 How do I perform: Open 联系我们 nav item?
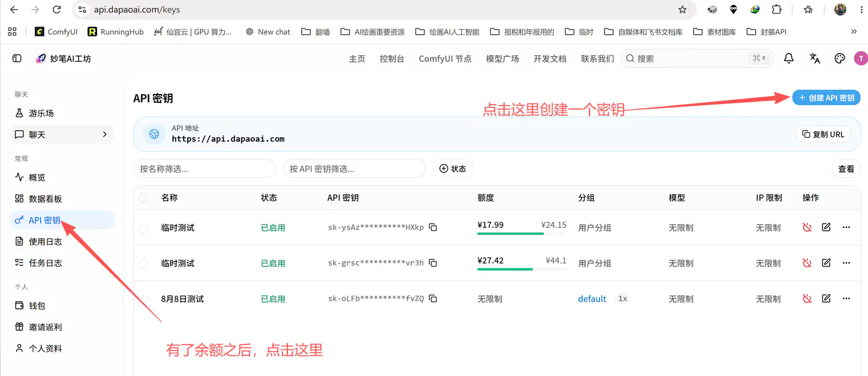(x=597, y=59)
